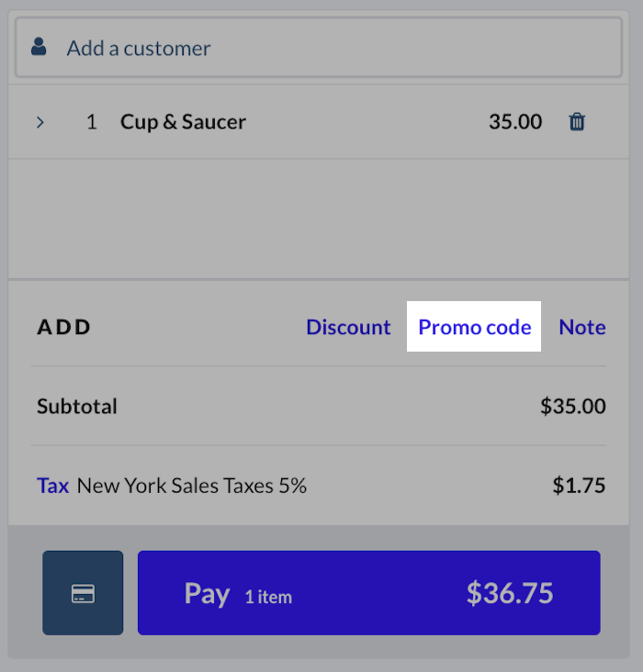Add a Discount to the sale
The height and width of the screenshot is (672, 643).
(348, 328)
